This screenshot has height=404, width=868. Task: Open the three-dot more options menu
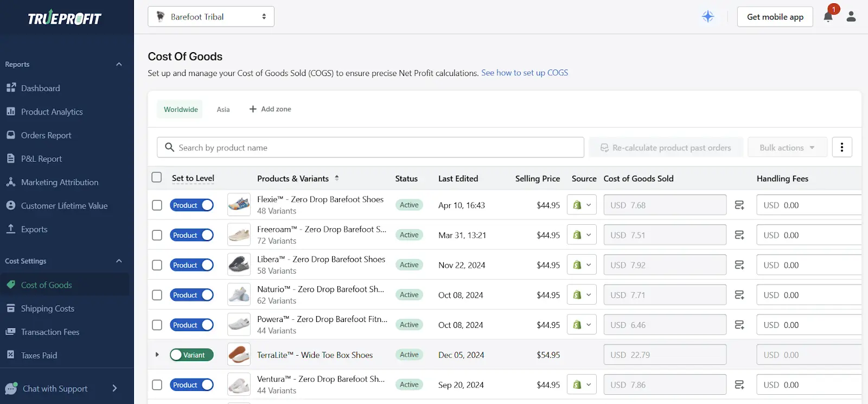pyautogui.click(x=841, y=147)
